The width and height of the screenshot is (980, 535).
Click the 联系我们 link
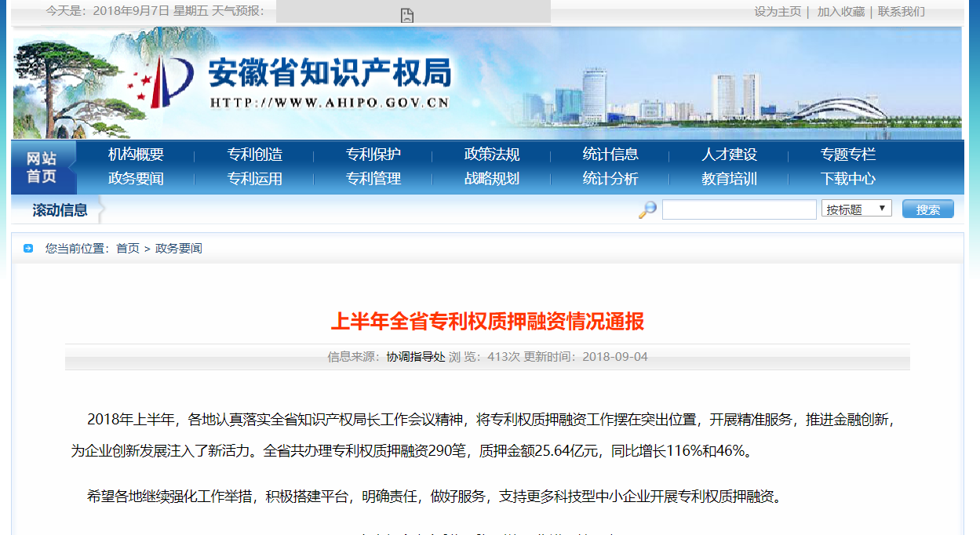[901, 12]
